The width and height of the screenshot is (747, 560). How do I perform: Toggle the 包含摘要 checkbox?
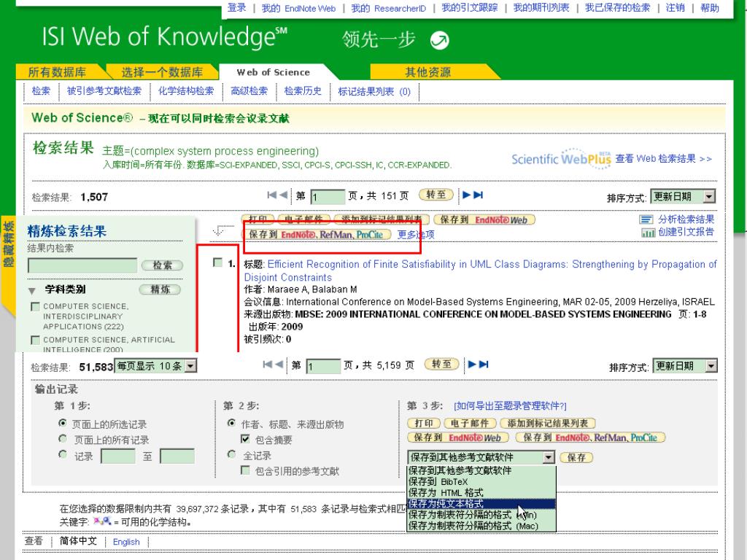click(x=245, y=439)
